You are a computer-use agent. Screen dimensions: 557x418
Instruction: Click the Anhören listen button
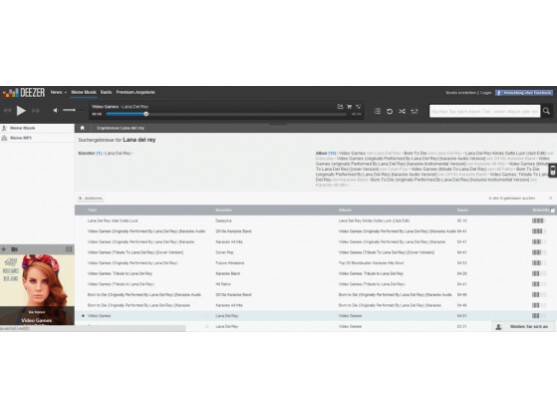tap(91, 198)
